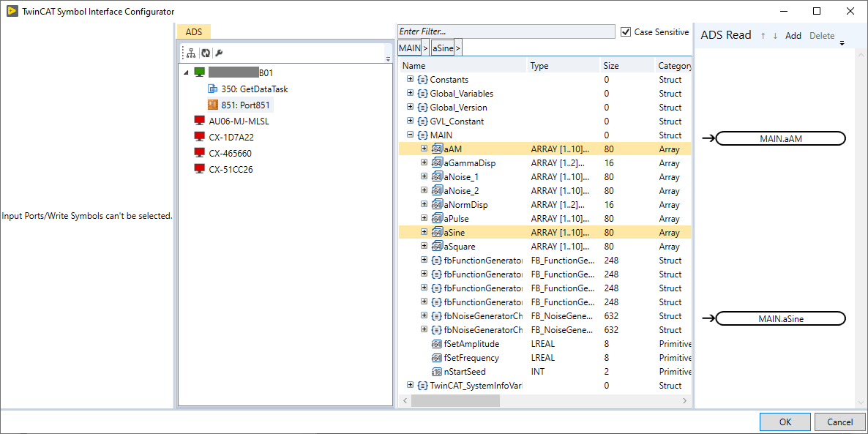Viewport: 868px width, 434px height.
Task: Click size value 16 in aGammaDisp row
Action: click(x=609, y=162)
